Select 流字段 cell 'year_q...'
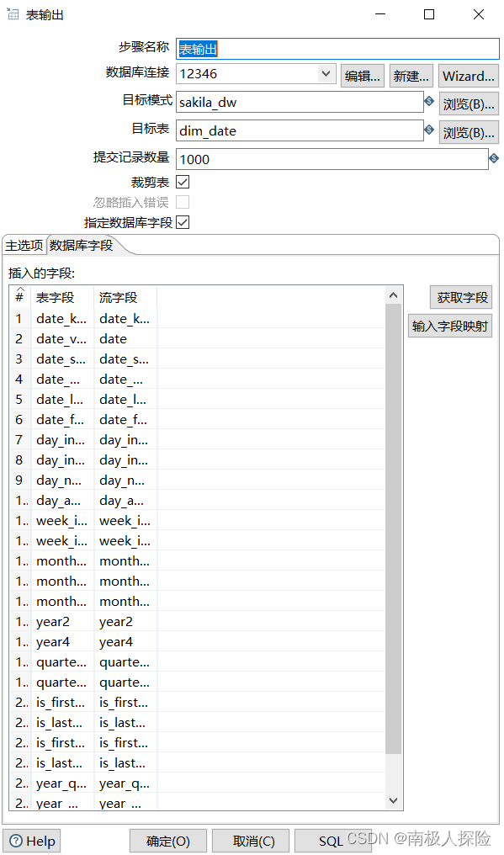This screenshot has width=504, height=855. 125,783
